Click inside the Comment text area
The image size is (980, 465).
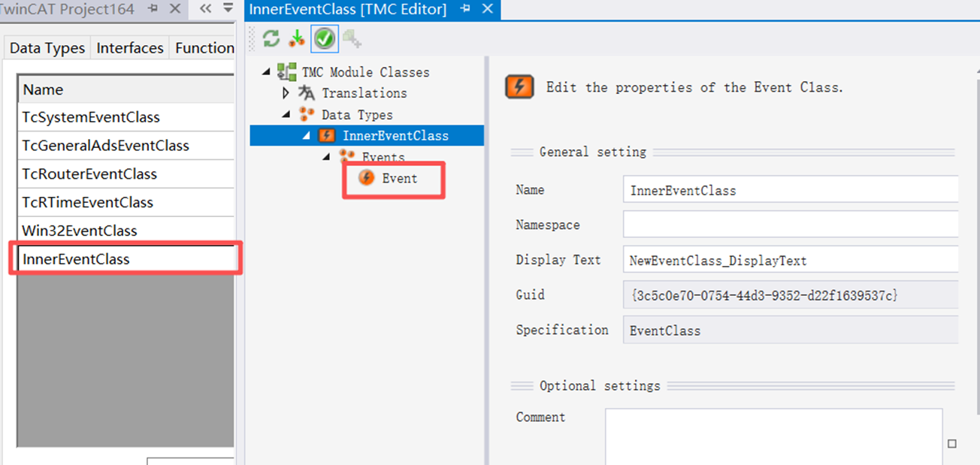click(x=774, y=436)
